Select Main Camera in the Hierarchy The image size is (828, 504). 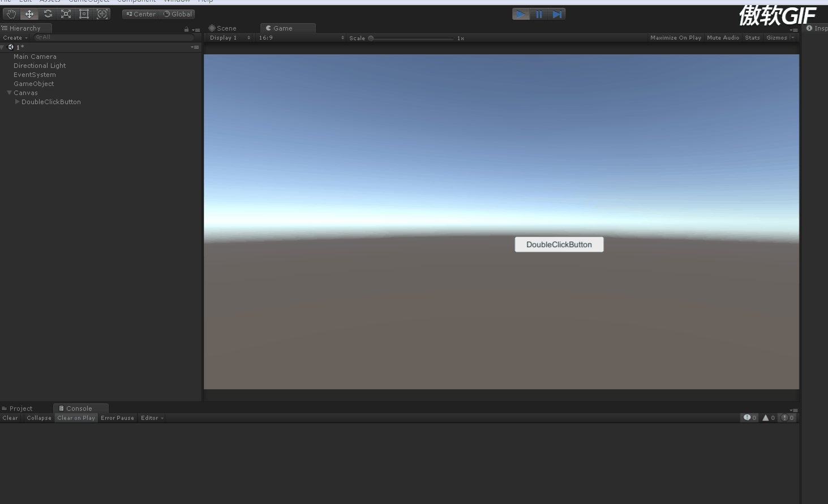(x=35, y=56)
